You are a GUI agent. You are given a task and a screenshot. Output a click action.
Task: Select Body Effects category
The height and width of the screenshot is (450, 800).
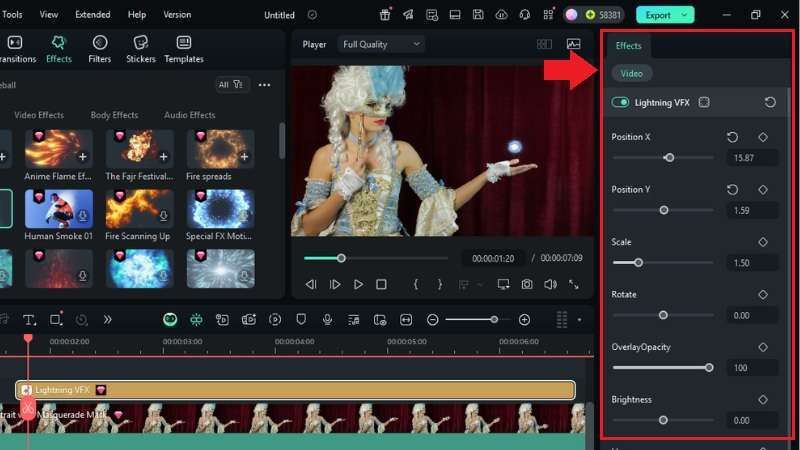tap(114, 115)
